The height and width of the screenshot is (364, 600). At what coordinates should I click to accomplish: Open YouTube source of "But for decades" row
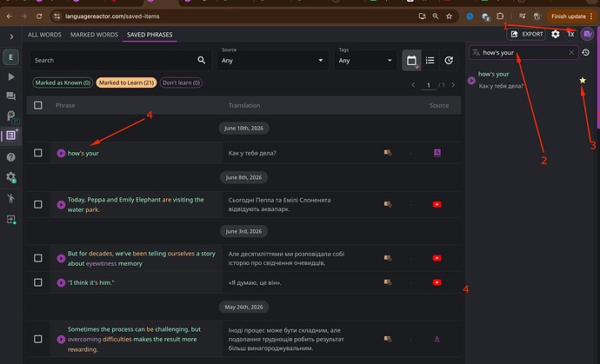pos(437,258)
